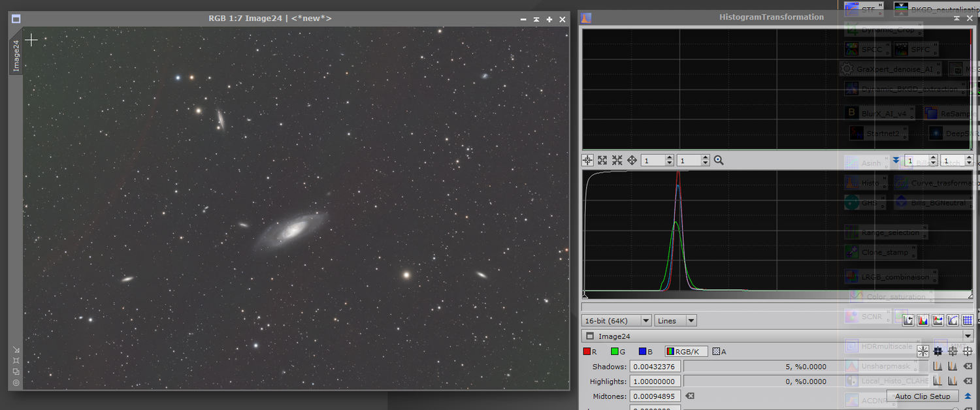
Task: Select the R red channel
Action: tap(590, 352)
